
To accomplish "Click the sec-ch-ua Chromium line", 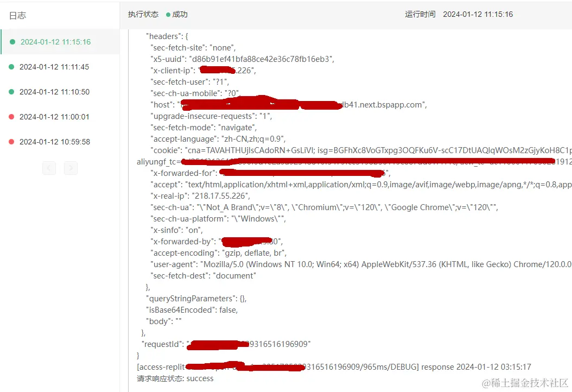I will click(325, 207).
